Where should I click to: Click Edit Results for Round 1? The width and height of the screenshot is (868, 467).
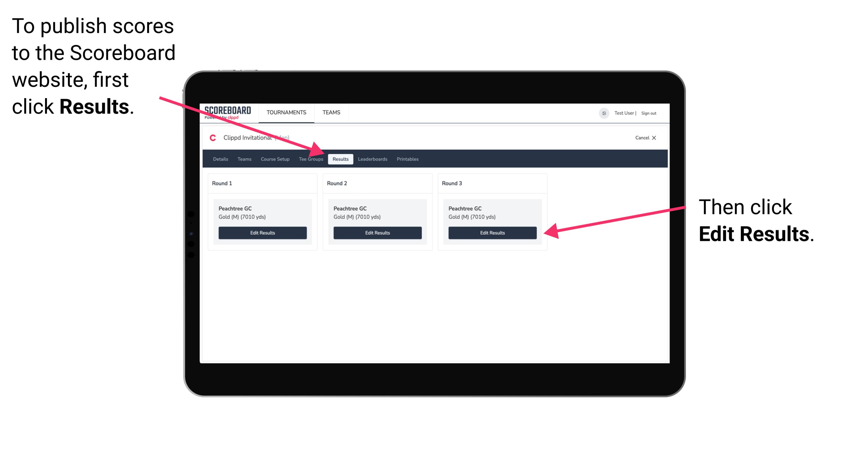262,233
